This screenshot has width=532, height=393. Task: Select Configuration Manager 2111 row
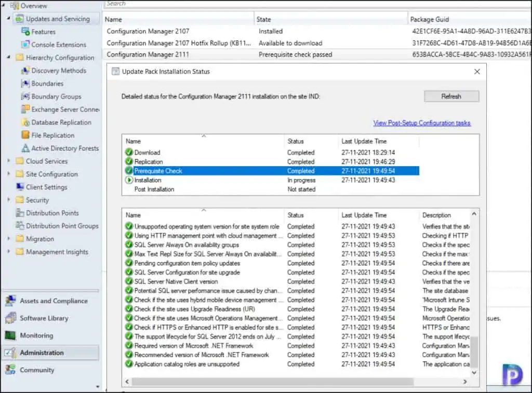tap(317, 55)
